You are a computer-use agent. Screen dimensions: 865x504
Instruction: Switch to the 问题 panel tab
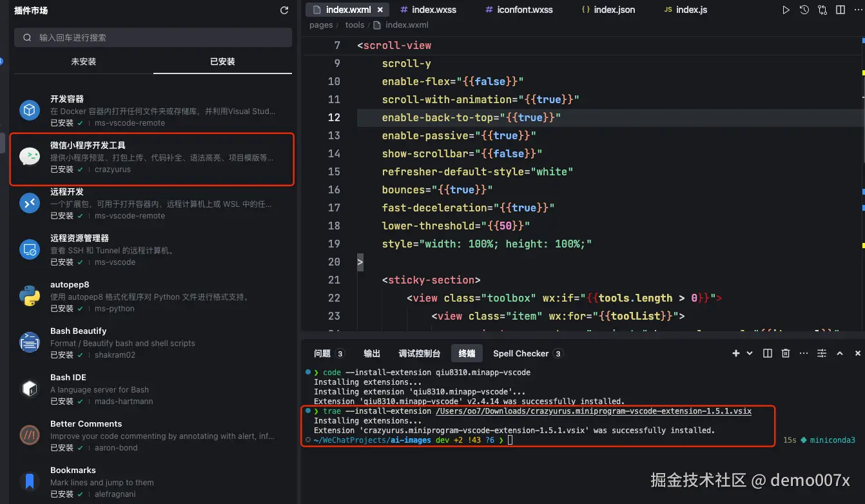click(x=329, y=353)
